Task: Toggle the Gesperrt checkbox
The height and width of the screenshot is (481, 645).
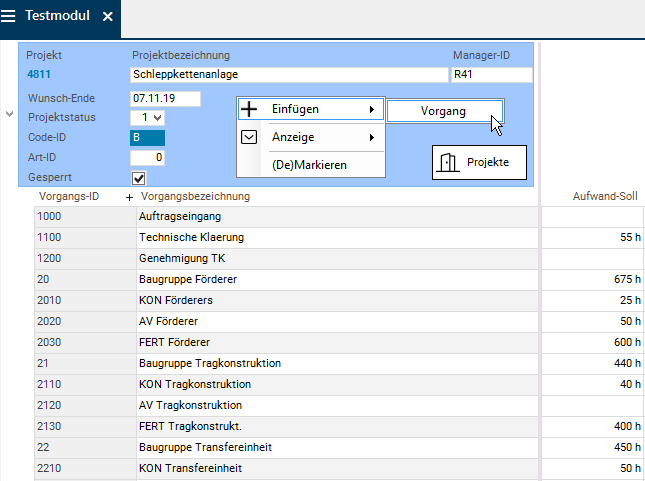Action: [x=139, y=179]
